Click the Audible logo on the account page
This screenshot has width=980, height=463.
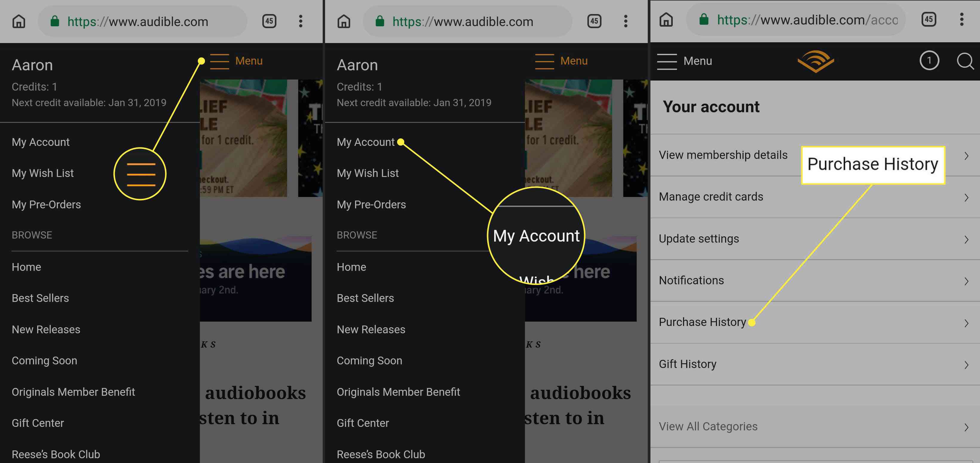(815, 61)
